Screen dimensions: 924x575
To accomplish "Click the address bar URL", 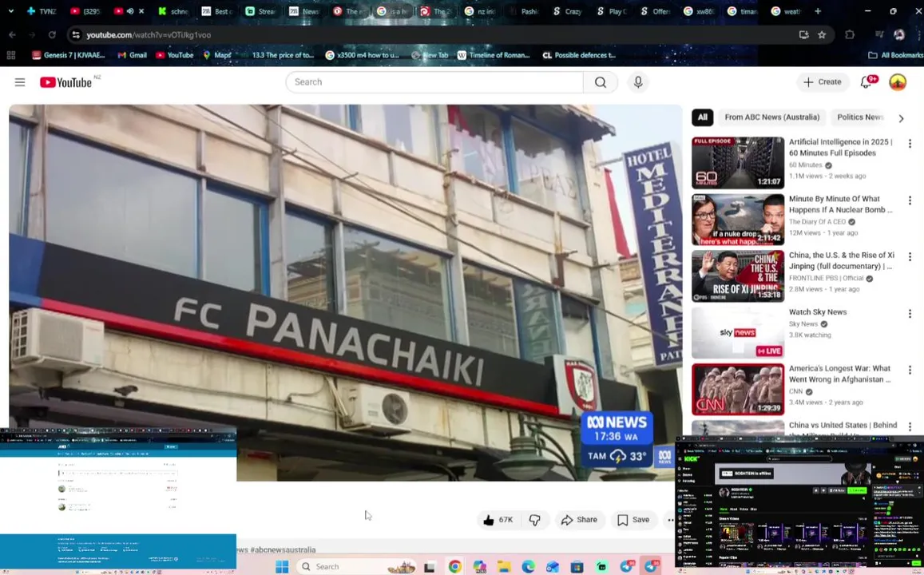I will tap(149, 35).
